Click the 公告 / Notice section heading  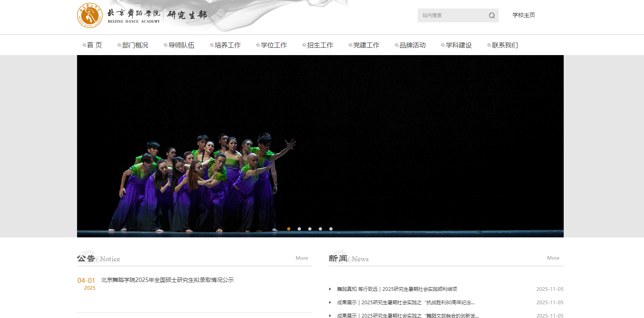point(99,258)
